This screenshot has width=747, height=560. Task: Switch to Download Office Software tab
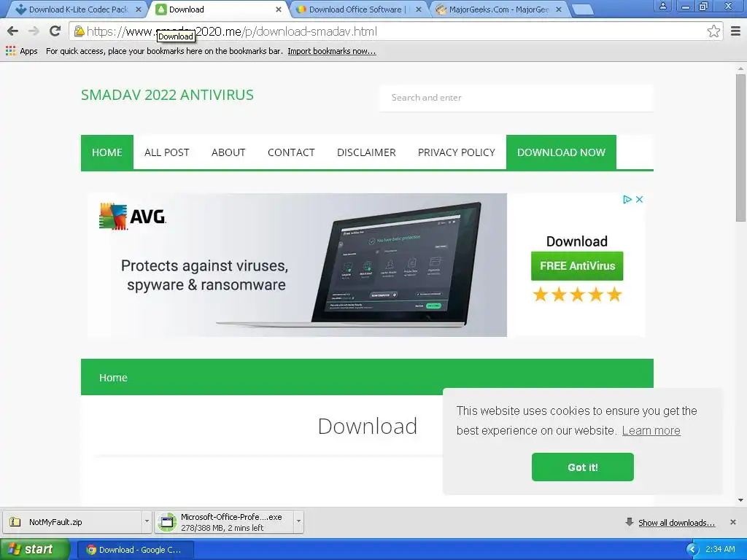click(x=356, y=9)
